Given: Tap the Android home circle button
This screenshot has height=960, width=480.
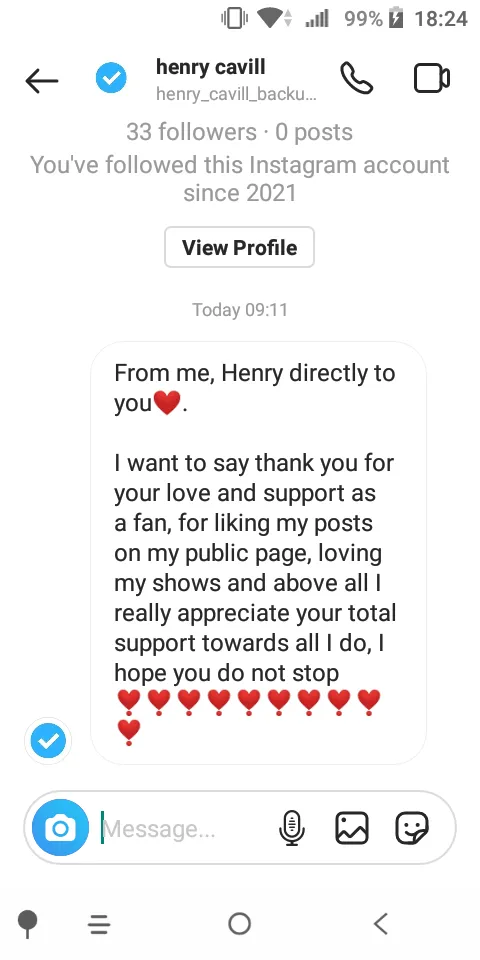Looking at the screenshot, I should 239,923.
